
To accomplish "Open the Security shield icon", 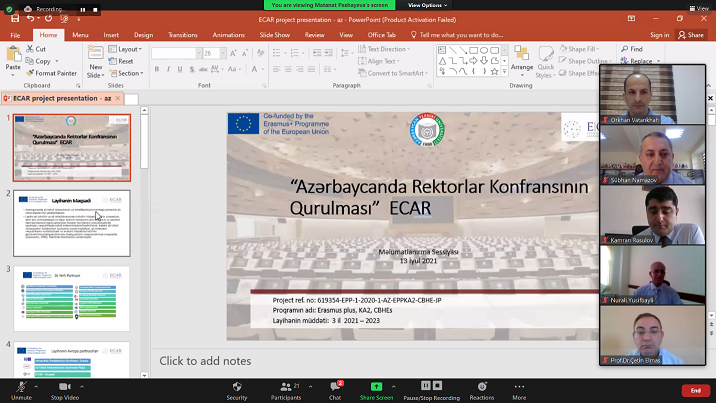I will pyautogui.click(x=236, y=386).
